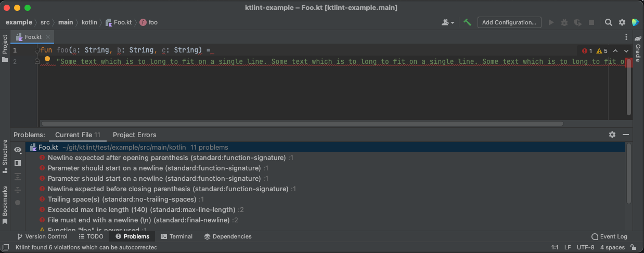Screen dimensions: 644x253
Task: Open the user account dropdown in toolbar
Action: pyautogui.click(x=447, y=22)
